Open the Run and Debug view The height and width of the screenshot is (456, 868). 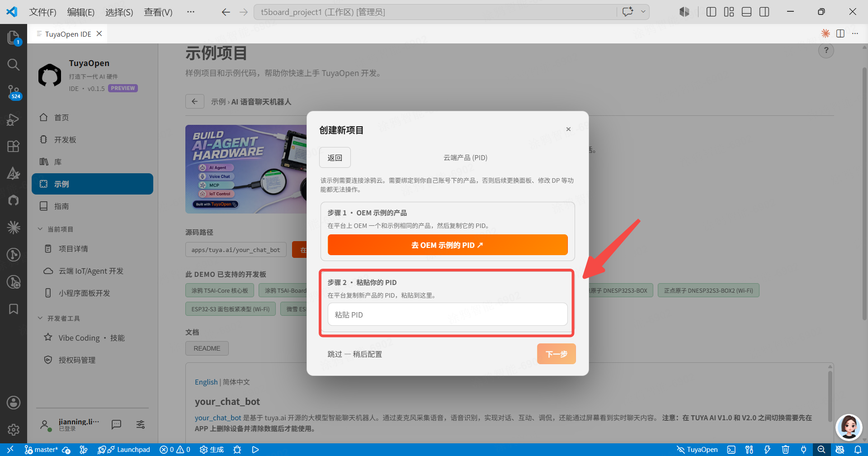coord(14,119)
